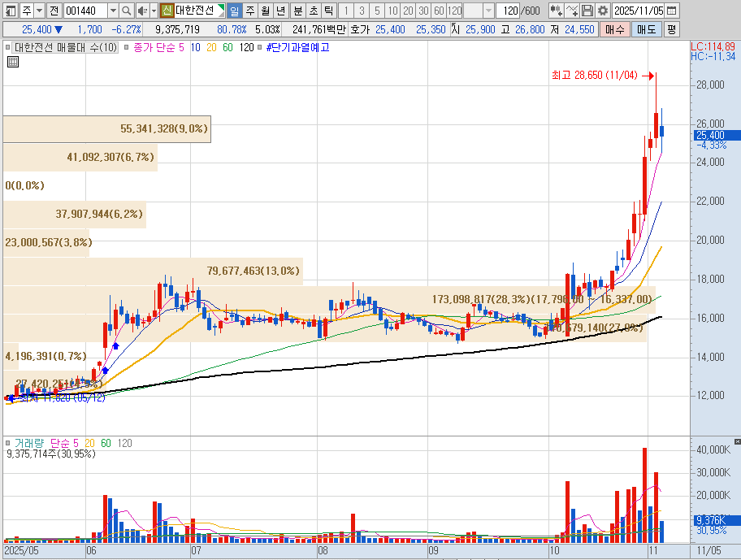Expand the speaker options dropdown arrow

coord(154,11)
